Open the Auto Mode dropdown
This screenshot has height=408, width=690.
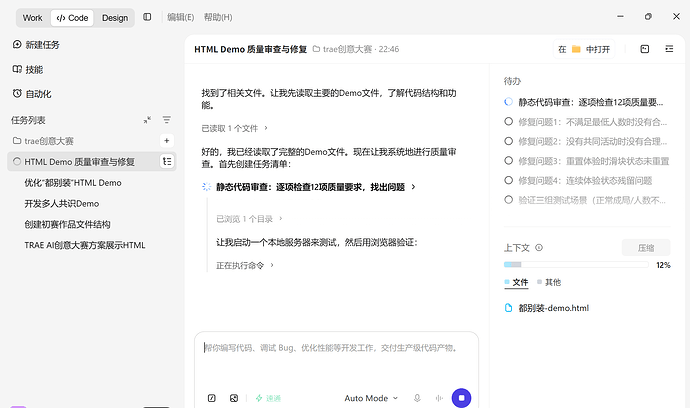371,398
